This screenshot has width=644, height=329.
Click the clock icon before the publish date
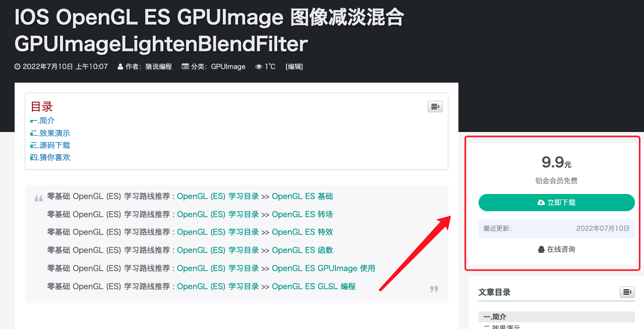17,66
